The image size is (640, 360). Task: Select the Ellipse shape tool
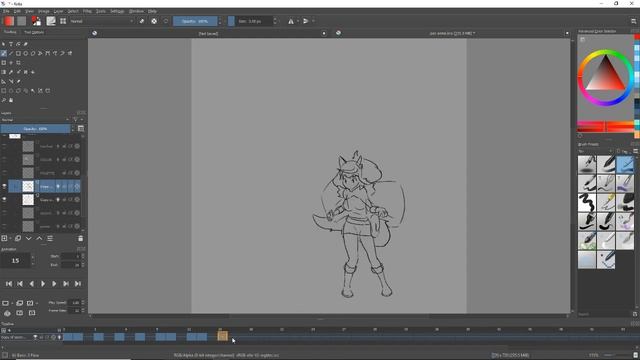click(x=26, y=53)
